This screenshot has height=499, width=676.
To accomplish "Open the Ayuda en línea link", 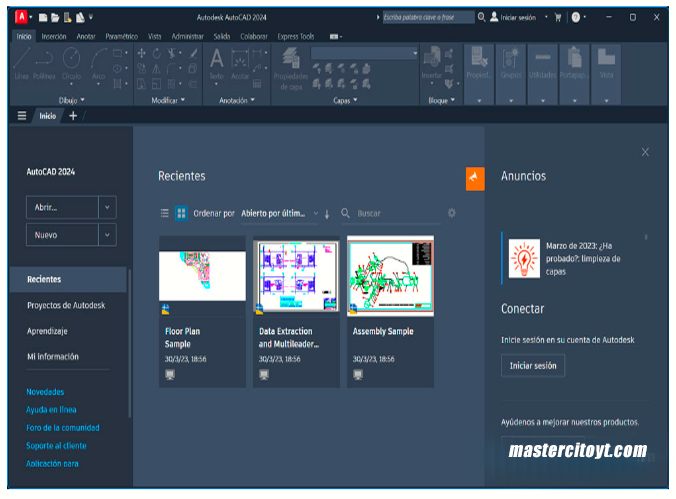I will pos(51,410).
